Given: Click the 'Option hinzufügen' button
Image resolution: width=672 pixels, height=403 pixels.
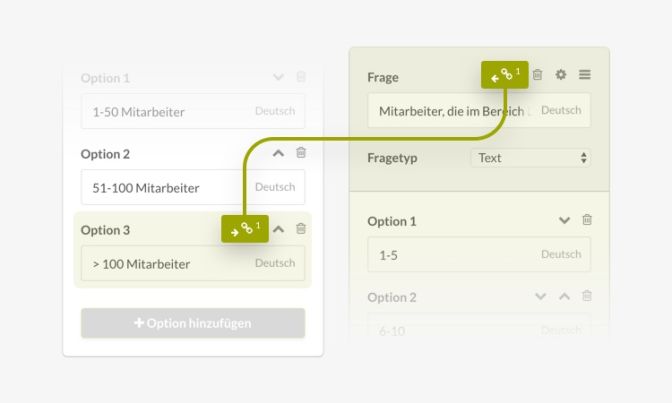Looking at the screenshot, I should coord(193,323).
